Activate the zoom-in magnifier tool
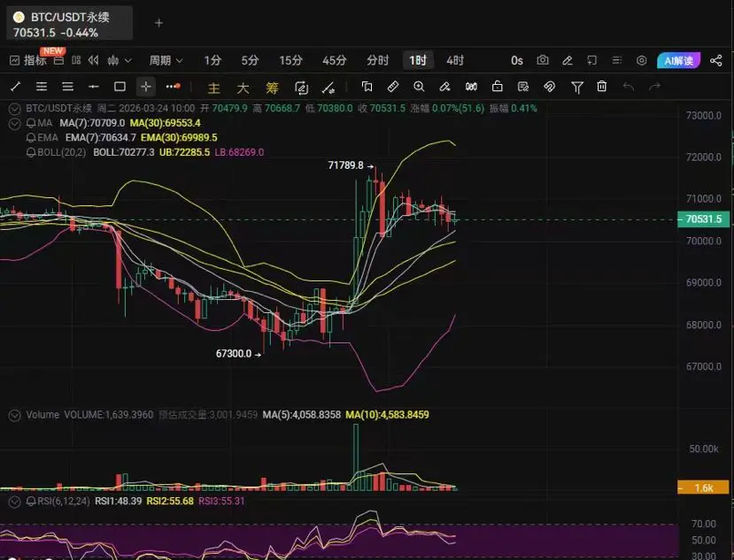734x560 pixels. (419, 87)
